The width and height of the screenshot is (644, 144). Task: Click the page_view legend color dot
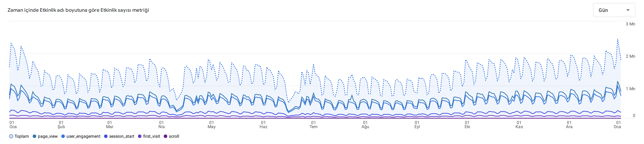tap(34, 136)
